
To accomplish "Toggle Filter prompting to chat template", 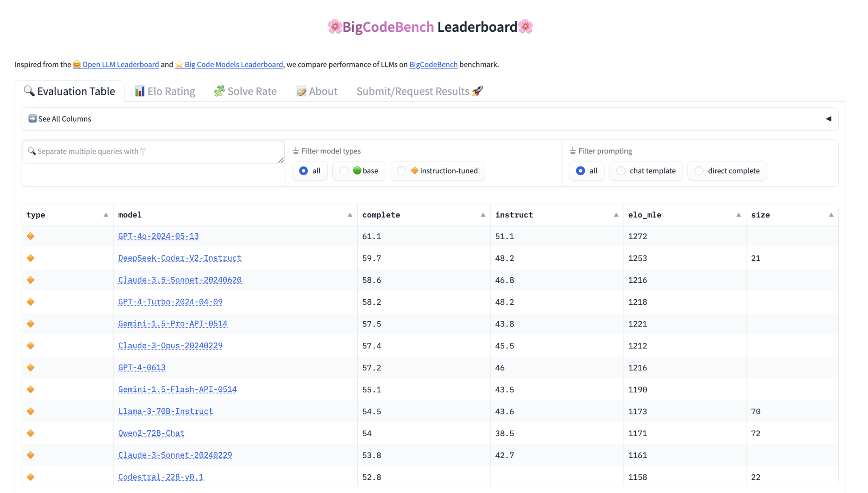I will (620, 170).
